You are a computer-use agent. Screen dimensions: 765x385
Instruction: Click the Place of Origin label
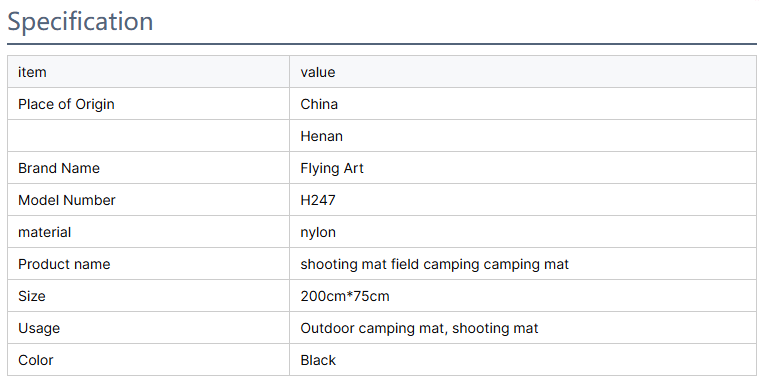click(66, 104)
